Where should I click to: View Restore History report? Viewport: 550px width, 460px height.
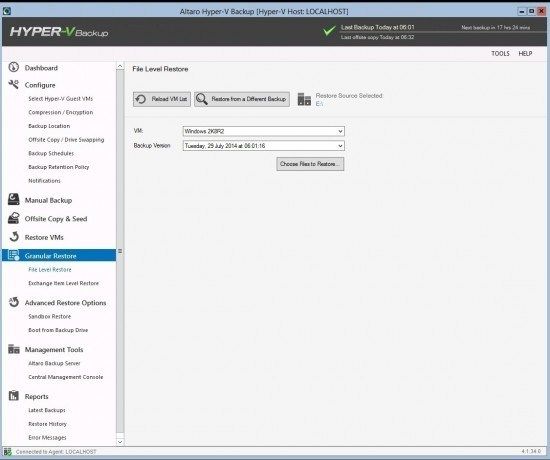(47, 424)
